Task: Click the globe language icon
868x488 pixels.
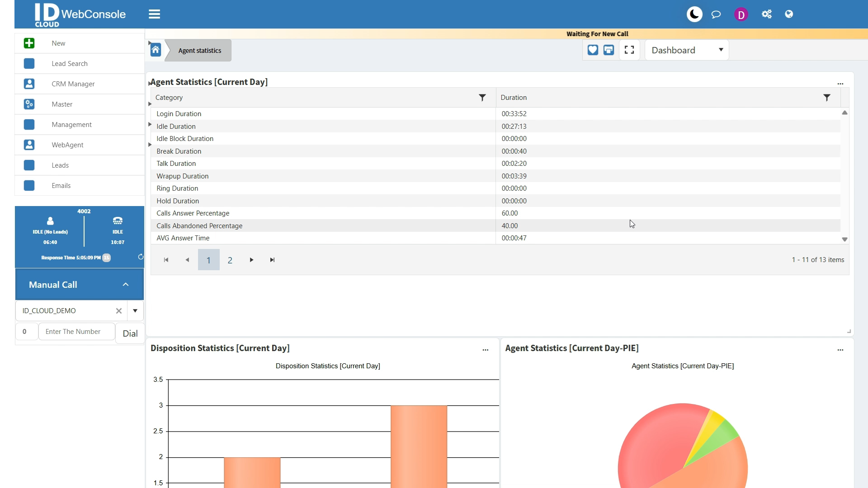Action: [789, 14]
